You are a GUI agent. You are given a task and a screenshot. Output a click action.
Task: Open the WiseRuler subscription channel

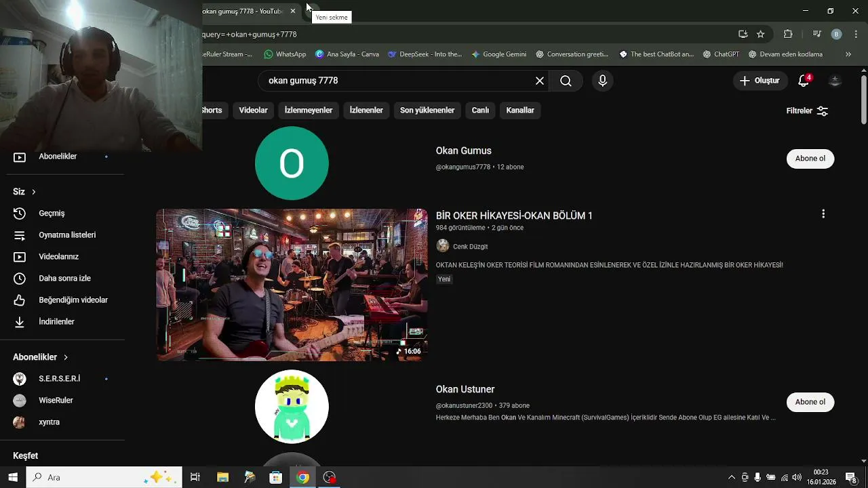(56, 401)
